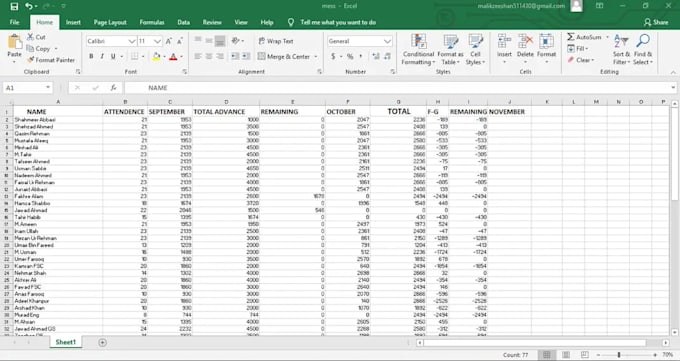This screenshot has height=361, width=680.
Task: Decrease the indent level
Action: (x=235, y=56)
